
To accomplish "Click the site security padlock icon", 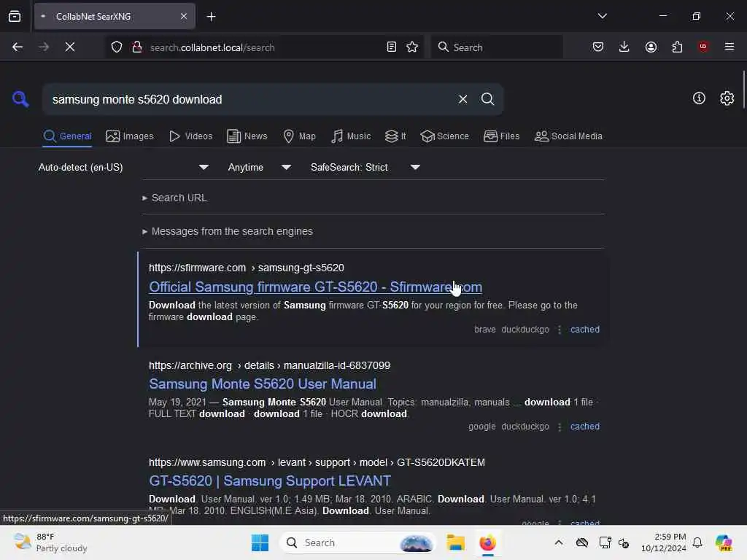I will (137, 47).
